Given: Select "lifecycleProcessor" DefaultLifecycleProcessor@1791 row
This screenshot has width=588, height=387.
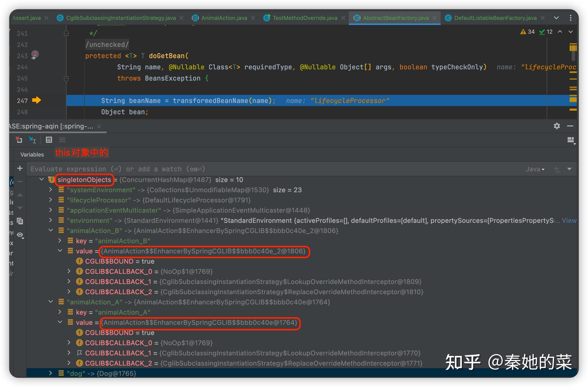Looking at the screenshot, I should point(301,200).
